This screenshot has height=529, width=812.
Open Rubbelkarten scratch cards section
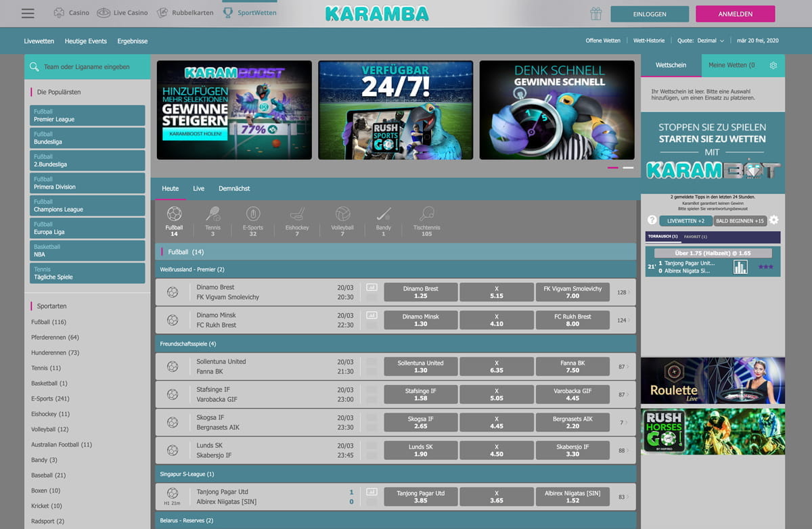[185, 13]
